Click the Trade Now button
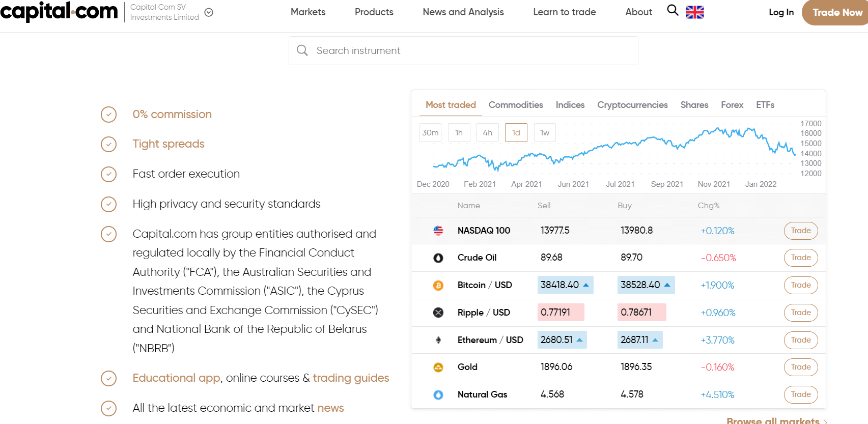The width and height of the screenshot is (868, 424). click(835, 12)
